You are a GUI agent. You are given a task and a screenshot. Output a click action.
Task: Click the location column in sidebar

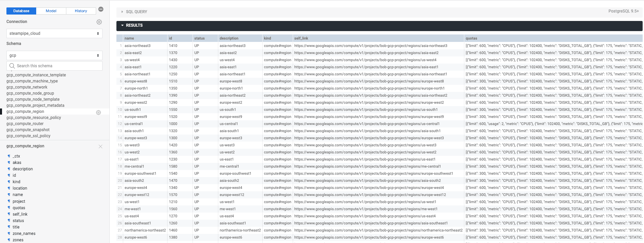20,188
